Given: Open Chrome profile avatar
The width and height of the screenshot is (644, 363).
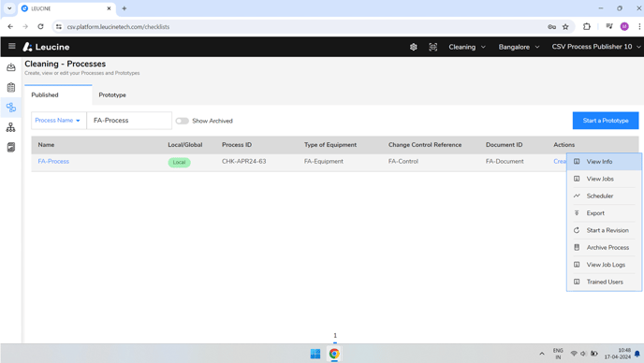Looking at the screenshot, I should pos(624,27).
